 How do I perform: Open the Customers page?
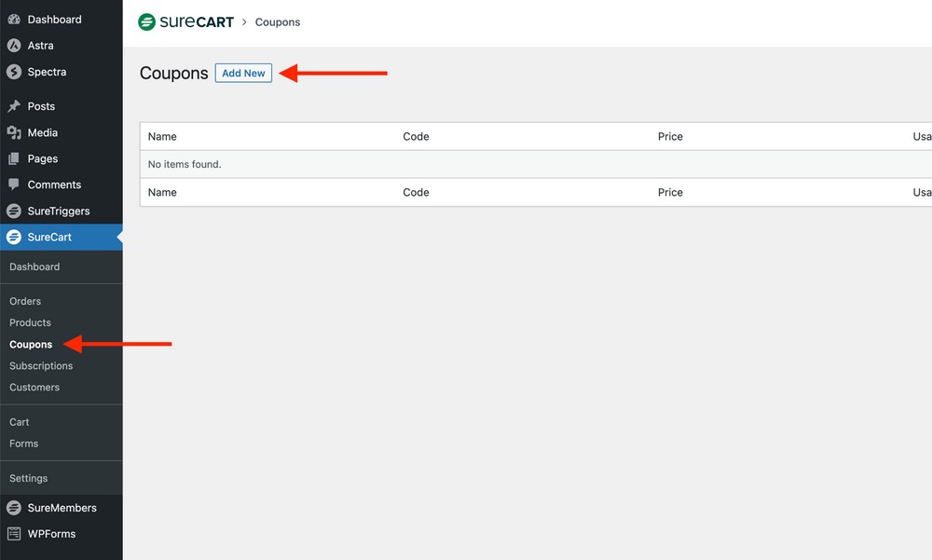pyautogui.click(x=34, y=387)
